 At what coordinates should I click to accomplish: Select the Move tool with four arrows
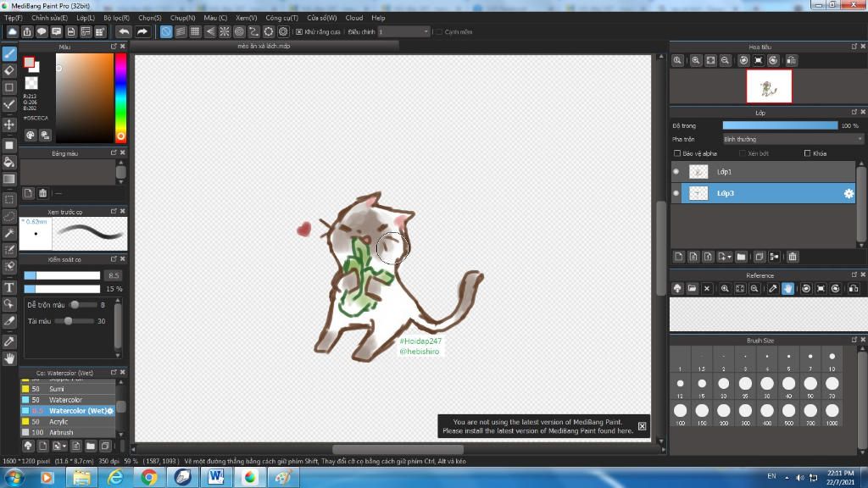click(9, 125)
